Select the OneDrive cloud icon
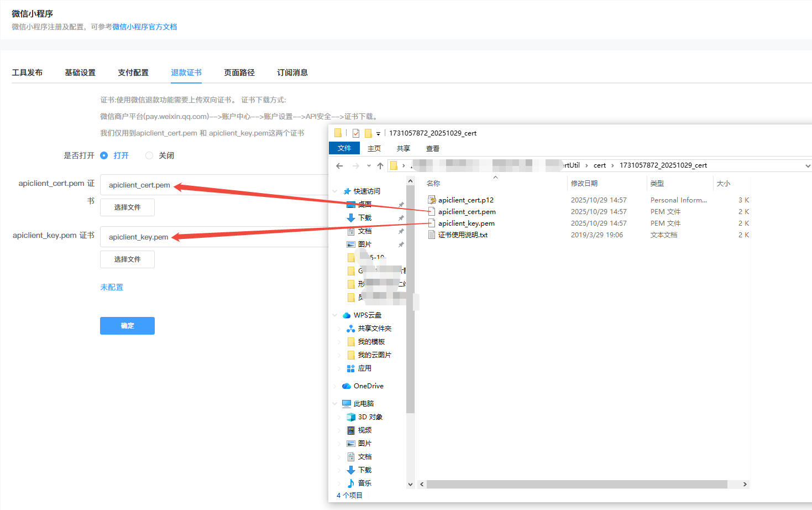Screen dimensions: 812x510 [x=347, y=386]
